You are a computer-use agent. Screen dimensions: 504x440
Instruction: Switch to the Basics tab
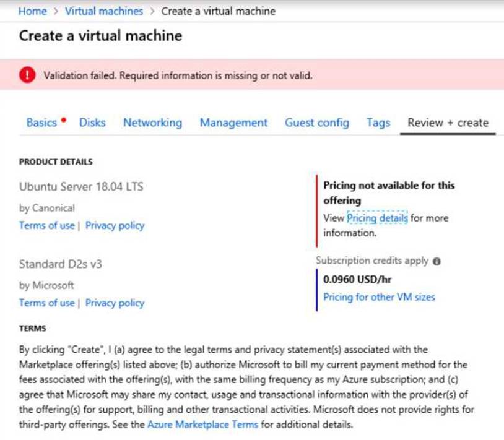[x=41, y=123]
